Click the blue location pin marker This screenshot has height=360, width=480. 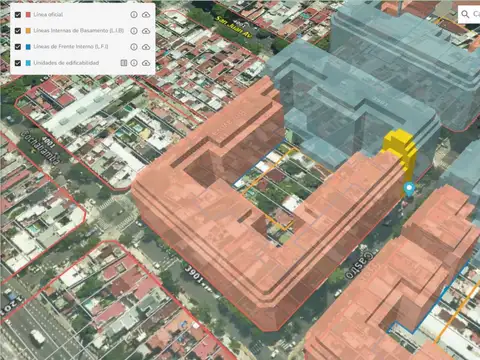tap(409, 189)
